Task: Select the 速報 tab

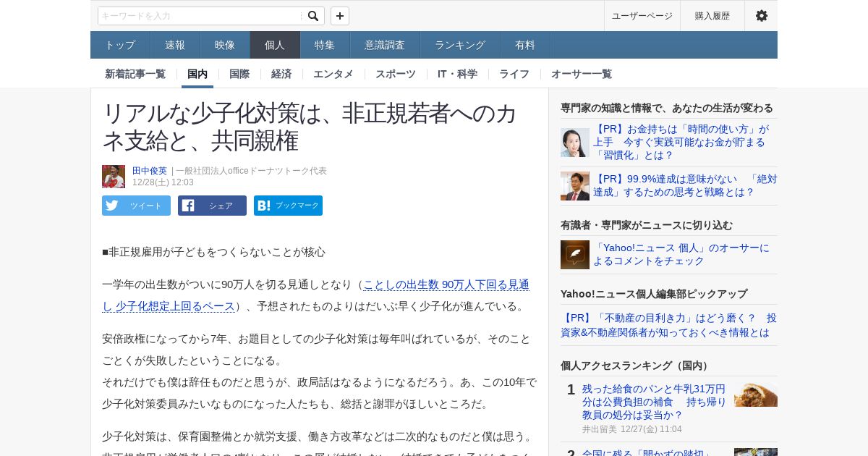Action: click(x=175, y=45)
